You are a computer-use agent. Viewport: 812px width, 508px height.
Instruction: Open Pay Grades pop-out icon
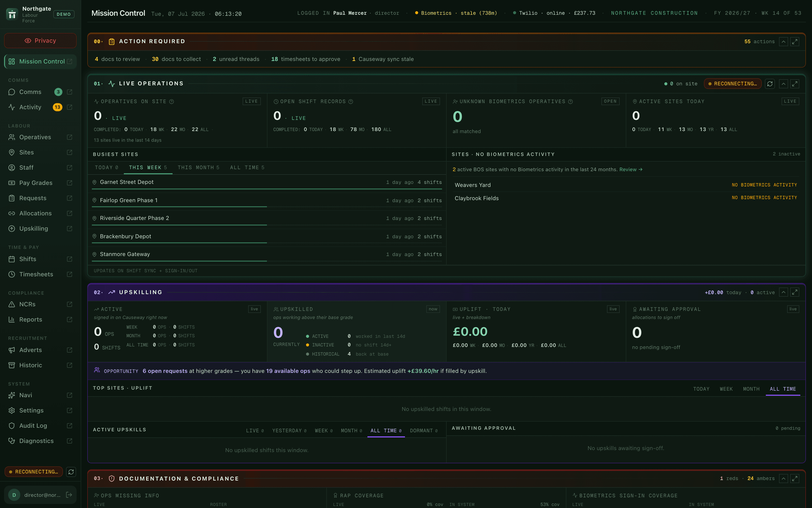click(x=70, y=183)
